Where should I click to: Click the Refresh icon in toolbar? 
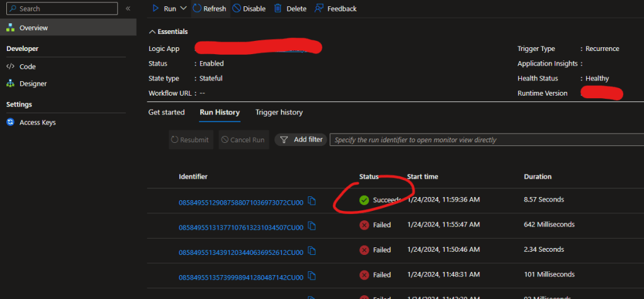coord(197,9)
